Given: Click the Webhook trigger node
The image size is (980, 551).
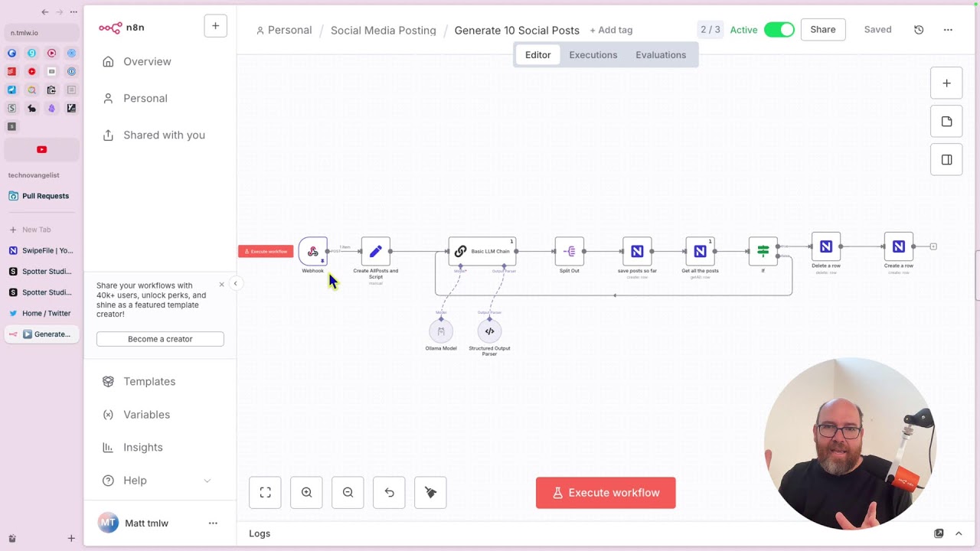Looking at the screenshot, I should tap(312, 251).
